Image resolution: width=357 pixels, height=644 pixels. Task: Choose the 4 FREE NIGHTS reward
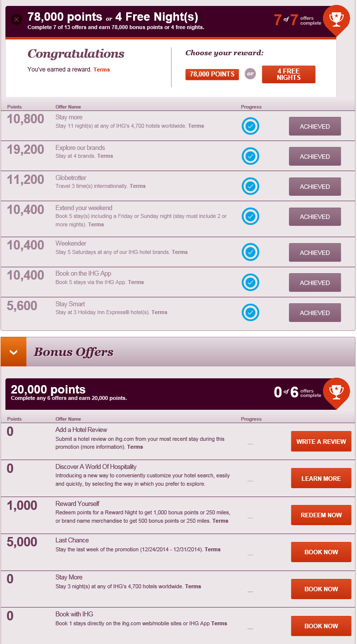288,74
